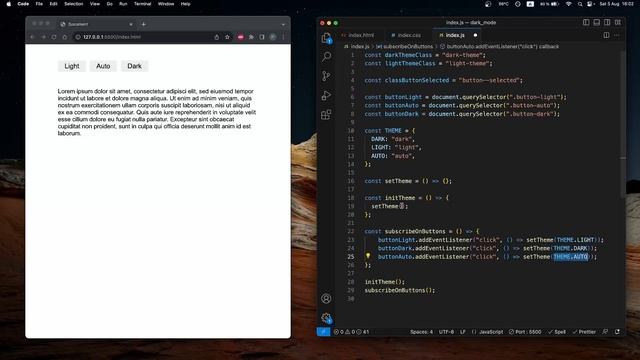Click the split editor right icon
This screenshot has width=640, height=360.
pos(606,35)
